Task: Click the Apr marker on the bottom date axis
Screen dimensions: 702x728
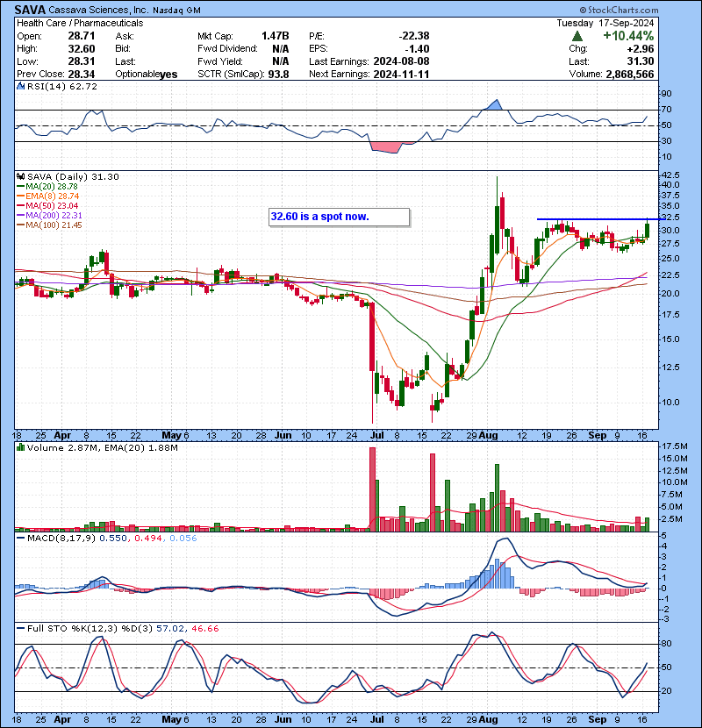Action: 62,719
